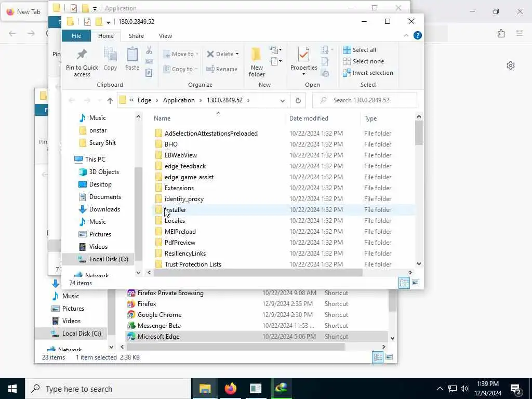Select 3D Objects in navigation pane
This screenshot has height=399, width=532.
click(x=104, y=172)
